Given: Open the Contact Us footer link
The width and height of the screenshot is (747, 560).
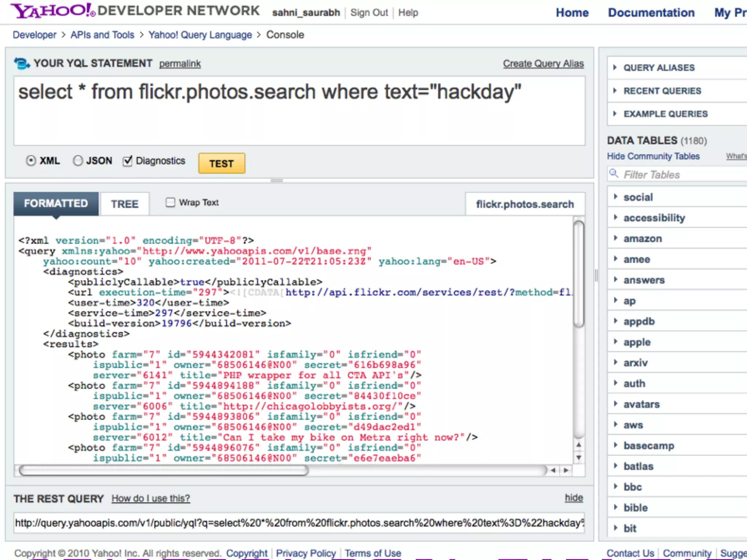Looking at the screenshot, I should click(x=630, y=553).
